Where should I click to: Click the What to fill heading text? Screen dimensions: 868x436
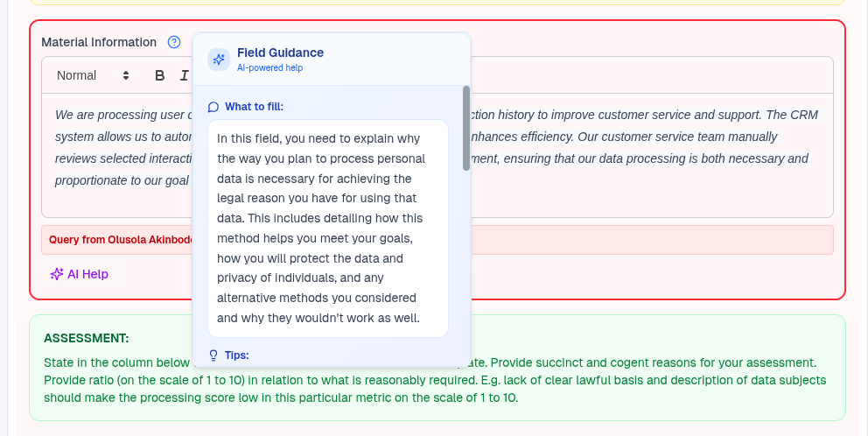click(254, 107)
